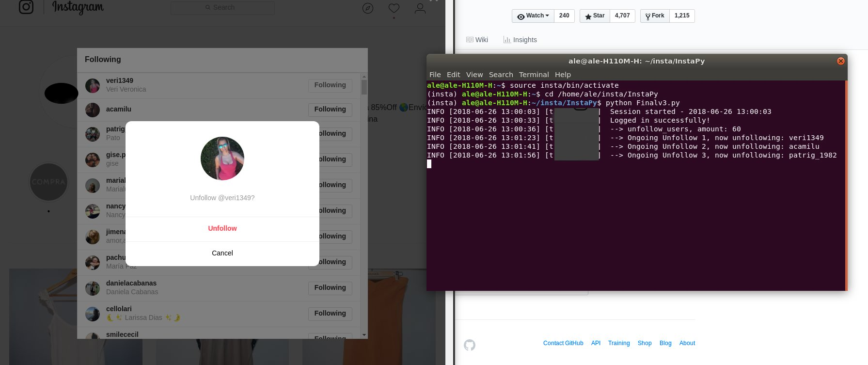Image resolution: width=868 pixels, height=365 pixels.
Task: Click the GitHub Octocat footer logo
Action: point(470,345)
